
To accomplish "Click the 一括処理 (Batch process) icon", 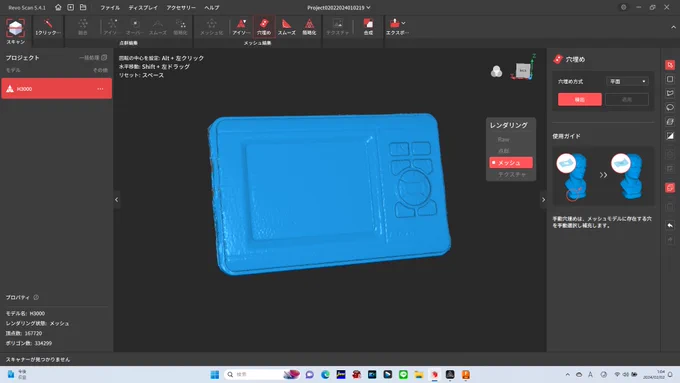I will (104, 58).
